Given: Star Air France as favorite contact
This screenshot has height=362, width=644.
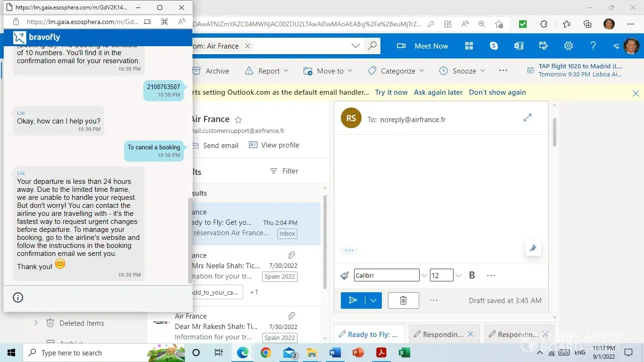Looking at the screenshot, I should pos(239,120).
